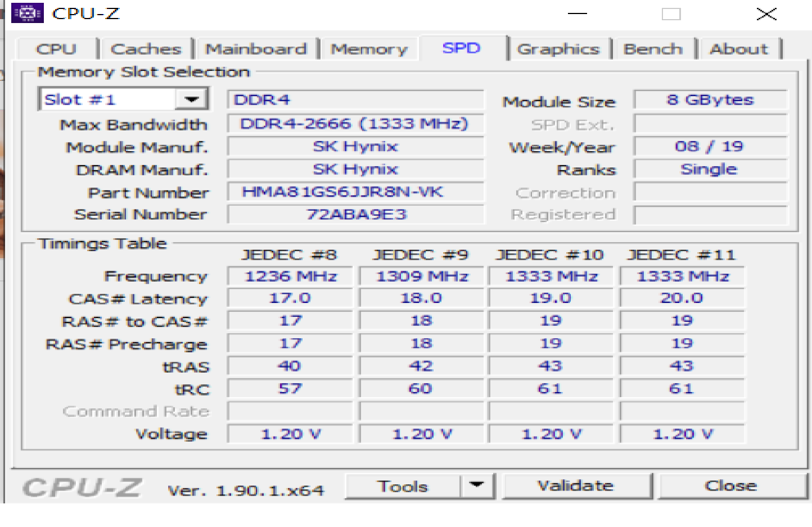The image size is (812, 527).
Task: Select the Memory tab
Action: (x=369, y=49)
